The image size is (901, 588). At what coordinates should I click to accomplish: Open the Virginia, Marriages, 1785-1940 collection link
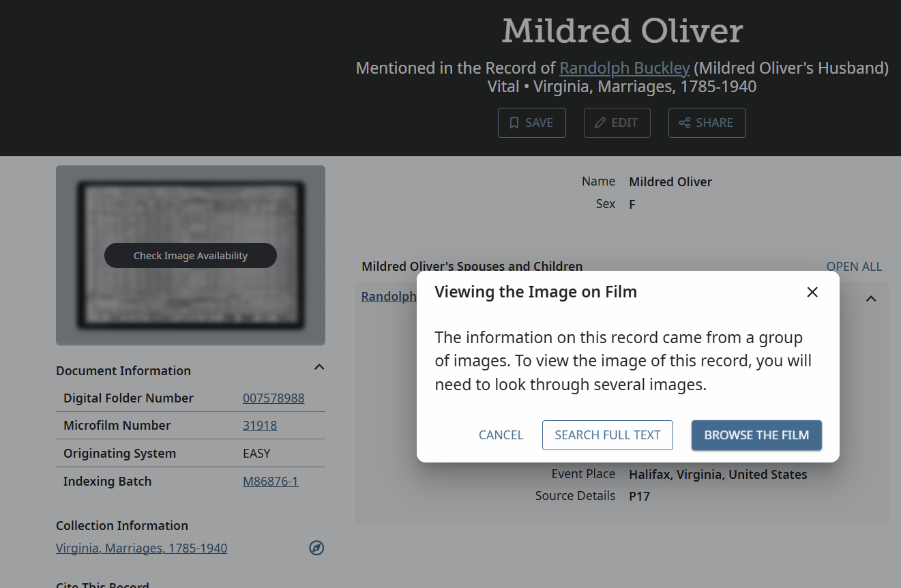[x=142, y=548]
